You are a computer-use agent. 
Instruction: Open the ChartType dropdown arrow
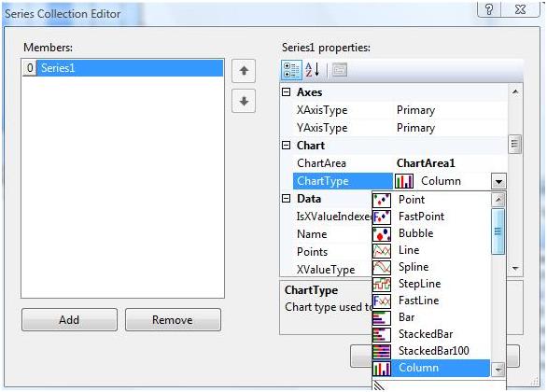498,181
